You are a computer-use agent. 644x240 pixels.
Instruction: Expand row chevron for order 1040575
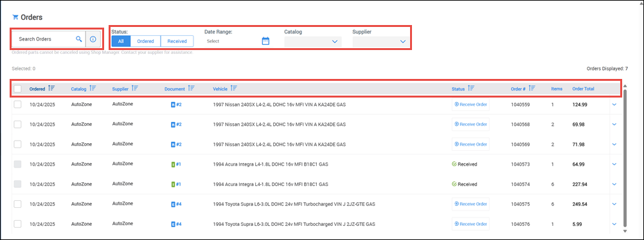614,204
